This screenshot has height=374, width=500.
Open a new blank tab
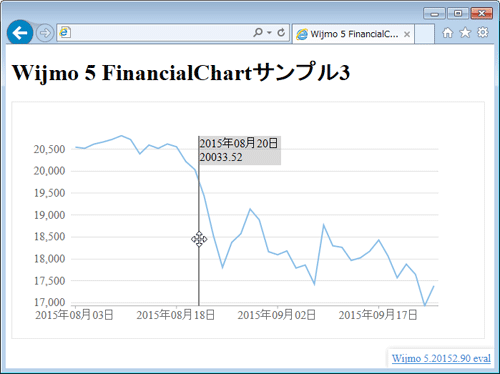click(424, 34)
